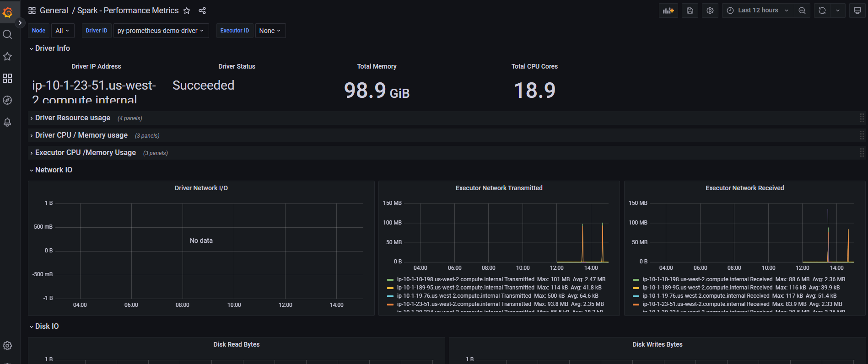Viewport: 868px width, 364px height.
Task: Open the search dashboards icon
Action: point(7,34)
